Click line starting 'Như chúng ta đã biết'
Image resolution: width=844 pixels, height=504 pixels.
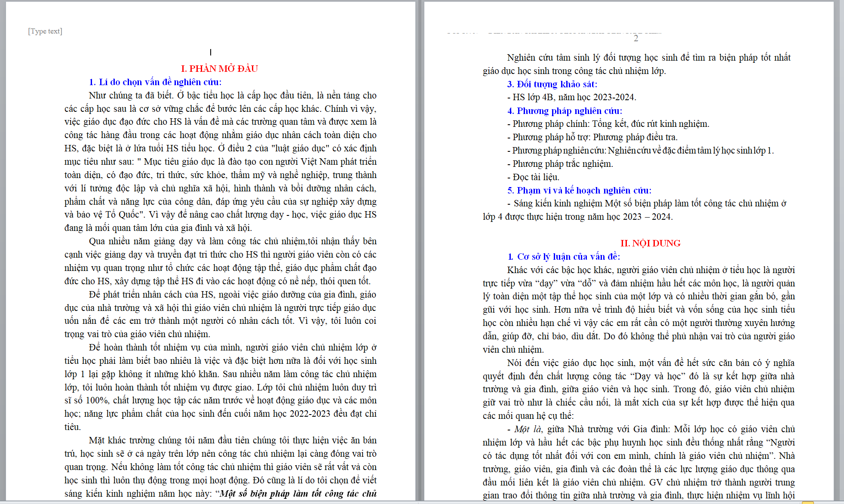pyautogui.click(x=233, y=95)
